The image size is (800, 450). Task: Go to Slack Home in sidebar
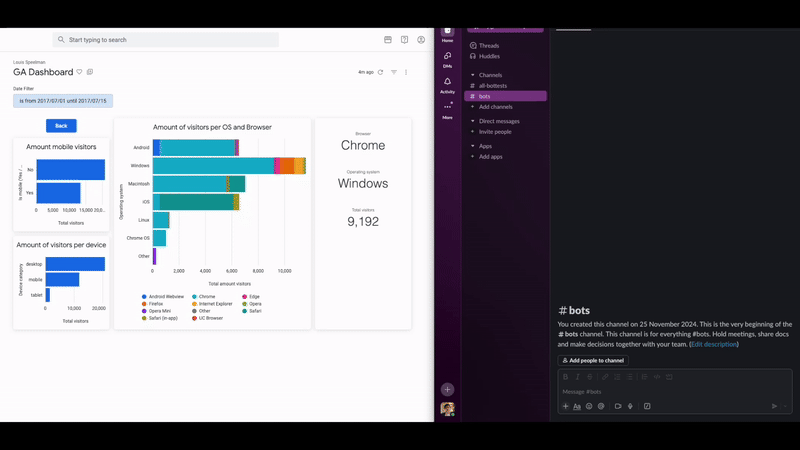point(447,35)
